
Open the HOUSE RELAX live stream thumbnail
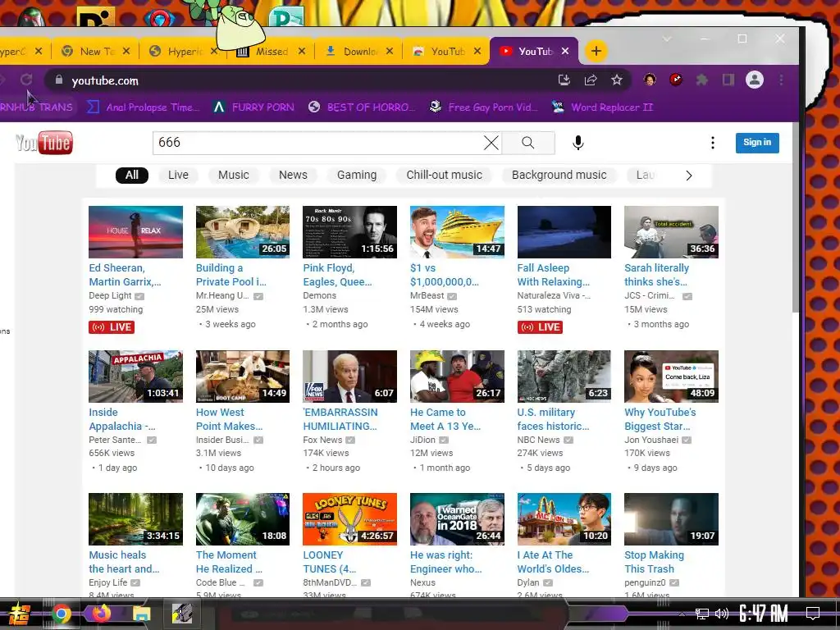click(x=135, y=232)
